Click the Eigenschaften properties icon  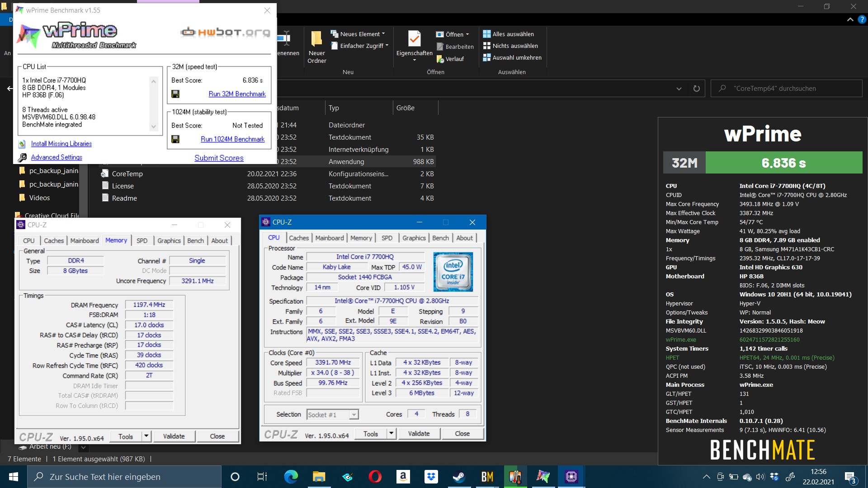pyautogui.click(x=414, y=39)
